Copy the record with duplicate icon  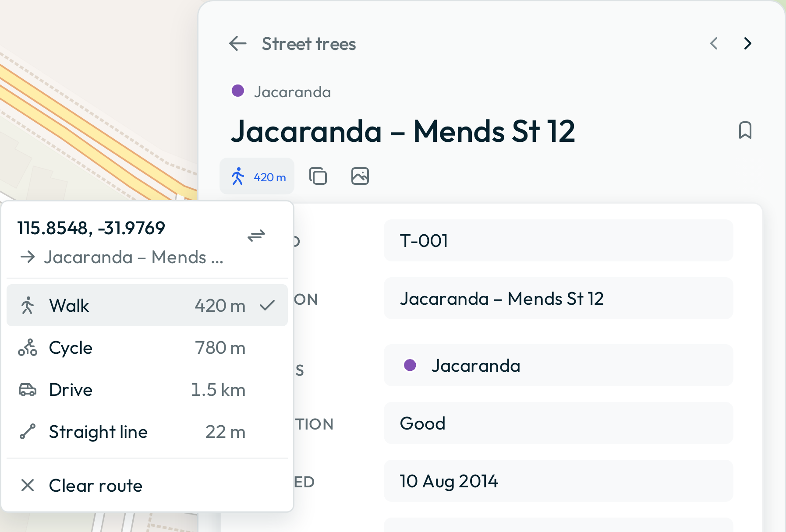point(318,176)
